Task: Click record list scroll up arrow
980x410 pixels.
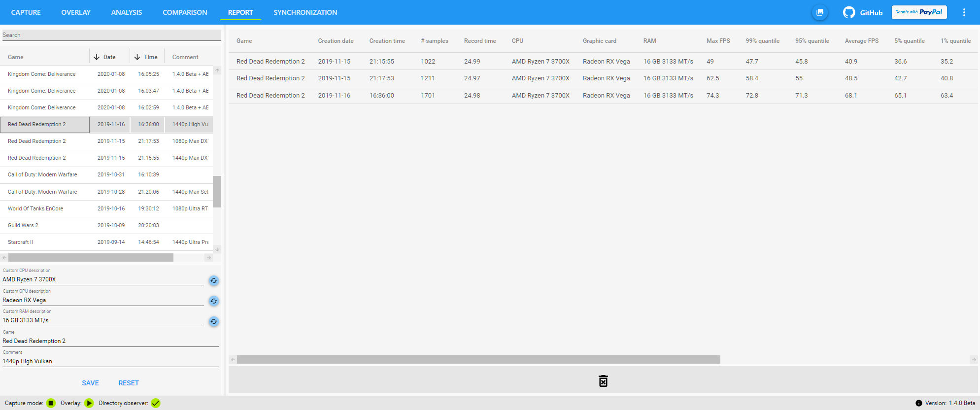Action: (217, 70)
